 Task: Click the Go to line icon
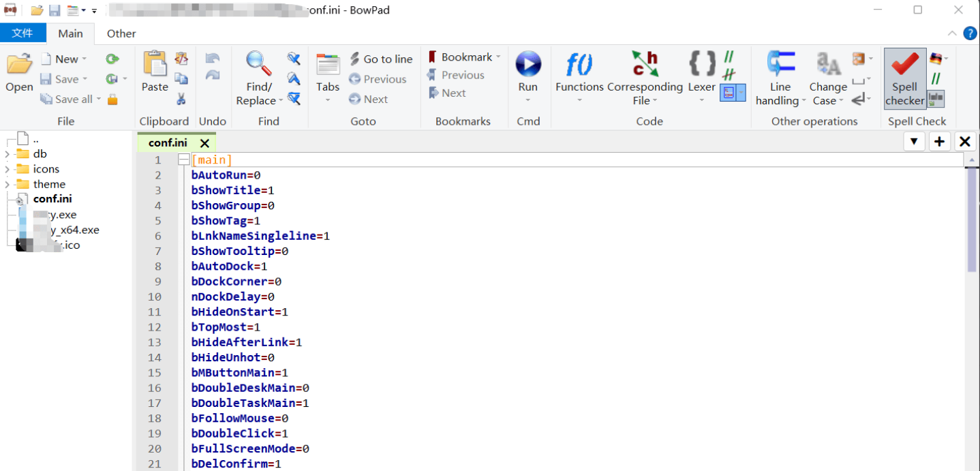point(355,59)
